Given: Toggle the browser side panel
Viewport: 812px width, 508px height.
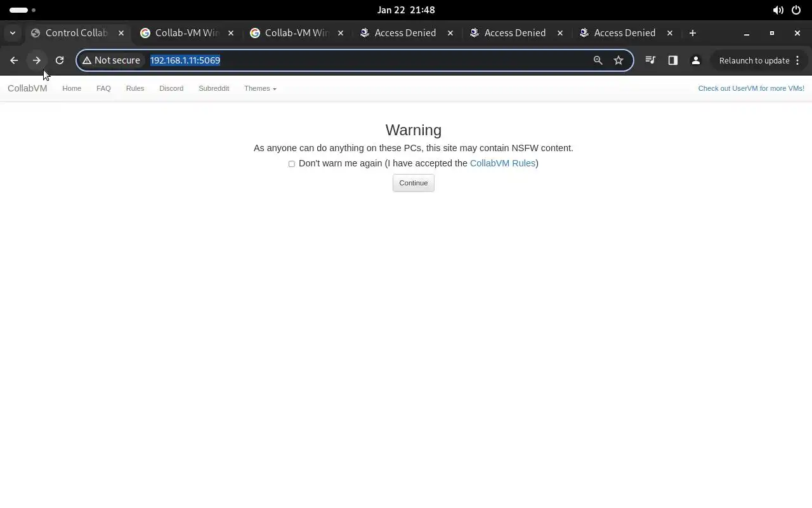Looking at the screenshot, I should point(673,60).
